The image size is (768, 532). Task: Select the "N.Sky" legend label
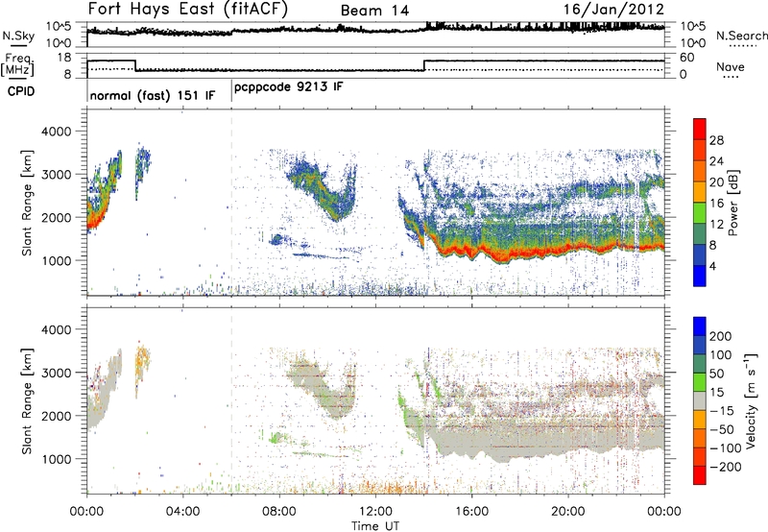[x=18, y=36]
